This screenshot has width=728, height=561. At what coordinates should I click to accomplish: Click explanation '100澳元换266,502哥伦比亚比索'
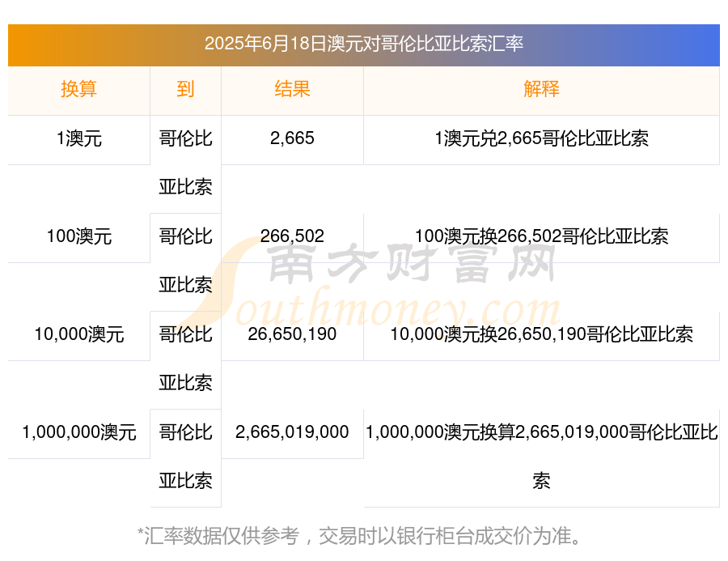[541, 236]
